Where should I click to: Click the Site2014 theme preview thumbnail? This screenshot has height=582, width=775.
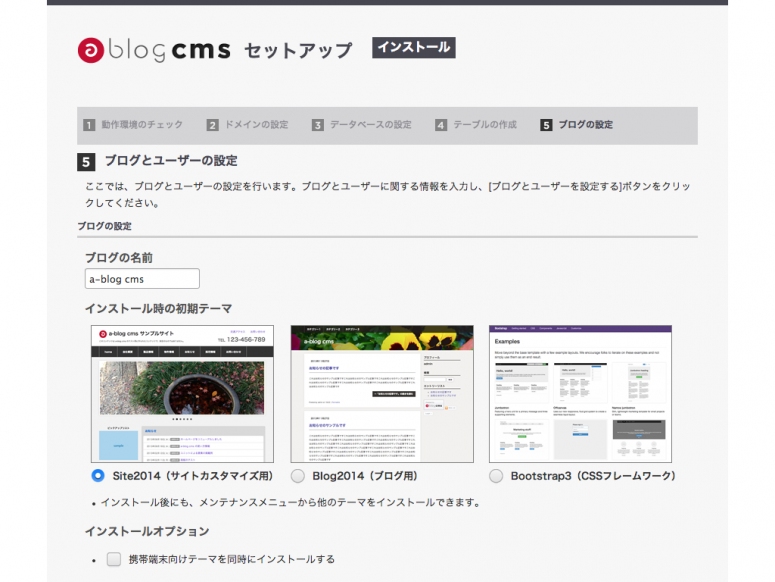click(x=182, y=393)
